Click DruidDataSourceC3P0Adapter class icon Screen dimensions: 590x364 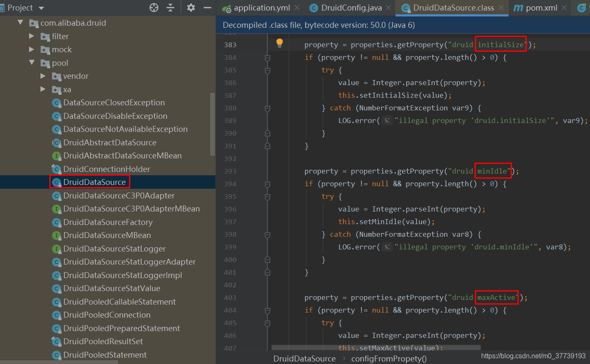click(56, 196)
